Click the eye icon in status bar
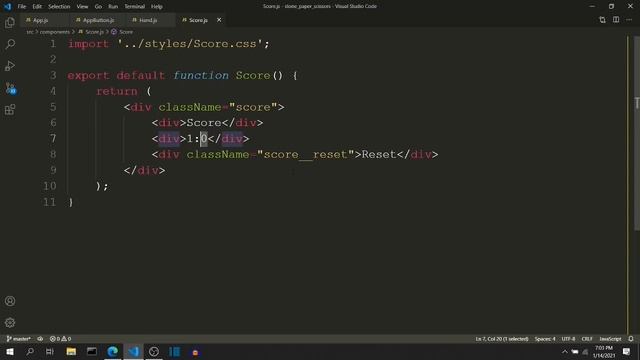The height and width of the screenshot is (360, 640). (40, 339)
